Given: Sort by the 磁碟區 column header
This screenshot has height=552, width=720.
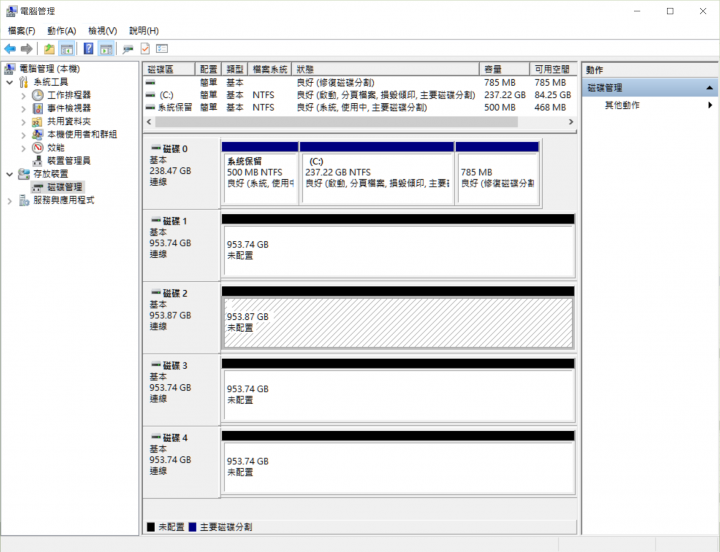Looking at the screenshot, I should tap(169, 69).
